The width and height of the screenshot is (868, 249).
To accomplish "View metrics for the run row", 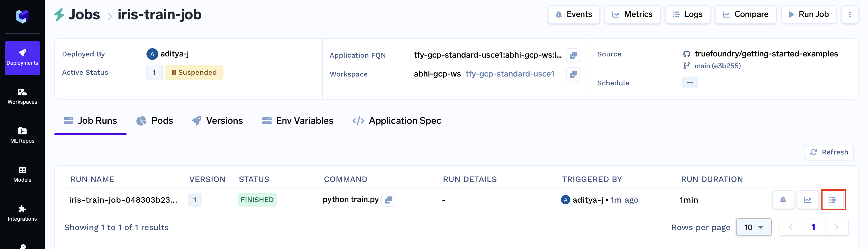I will click(x=808, y=200).
